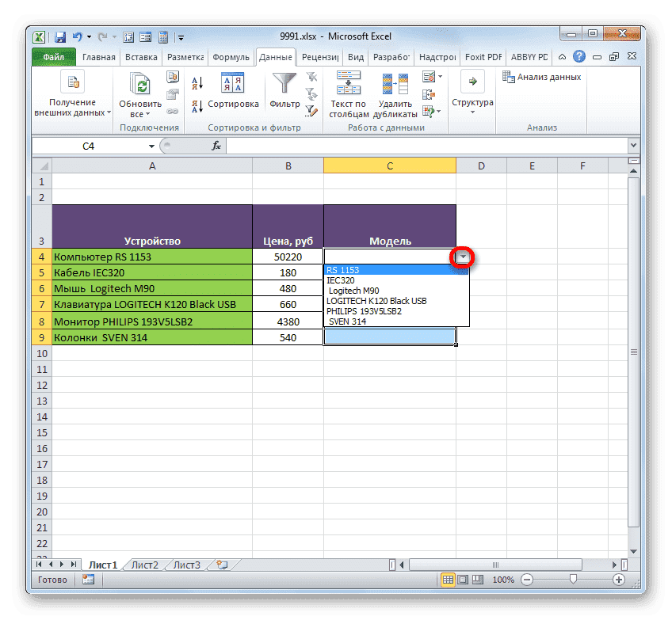
Task: Toggle Page Break Preview mode
Action: pyautogui.click(x=476, y=580)
